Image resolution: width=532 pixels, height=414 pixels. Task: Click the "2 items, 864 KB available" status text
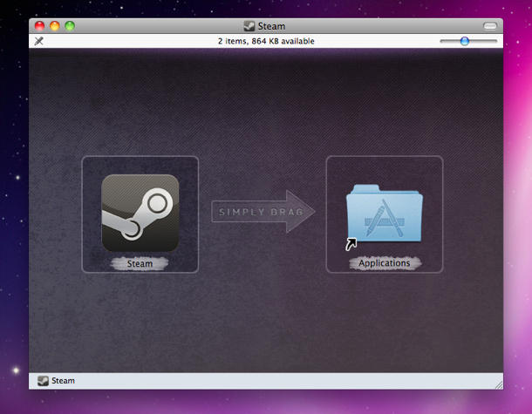point(266,41)
